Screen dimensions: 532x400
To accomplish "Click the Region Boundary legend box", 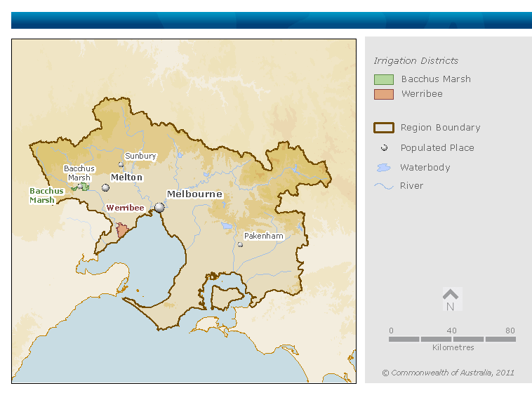I will pyautogui.click(x=384, y=128).
